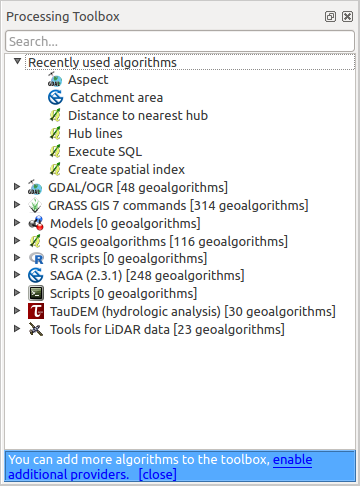Select Tools for LiDAR data [23 geoalgorithms]
This screenshot has width=360, height=486.
coord(167,330)
